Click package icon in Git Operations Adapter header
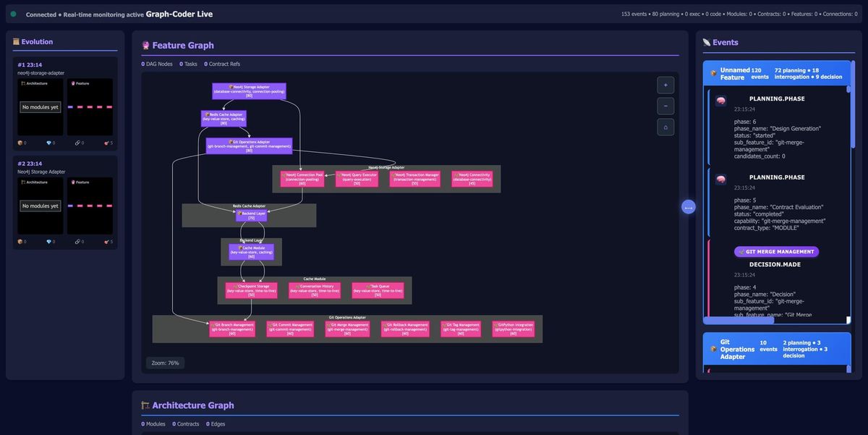The height and width of the screenshot is (435, 868). 714,349
